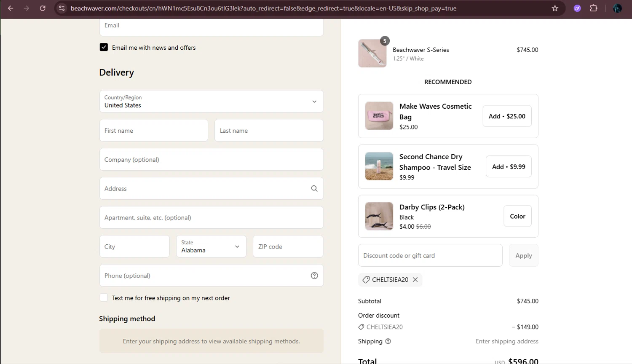The height and width of the screenshot is (364, 632).
Task: Click the order discount tag icon
Action: [361, 327]
